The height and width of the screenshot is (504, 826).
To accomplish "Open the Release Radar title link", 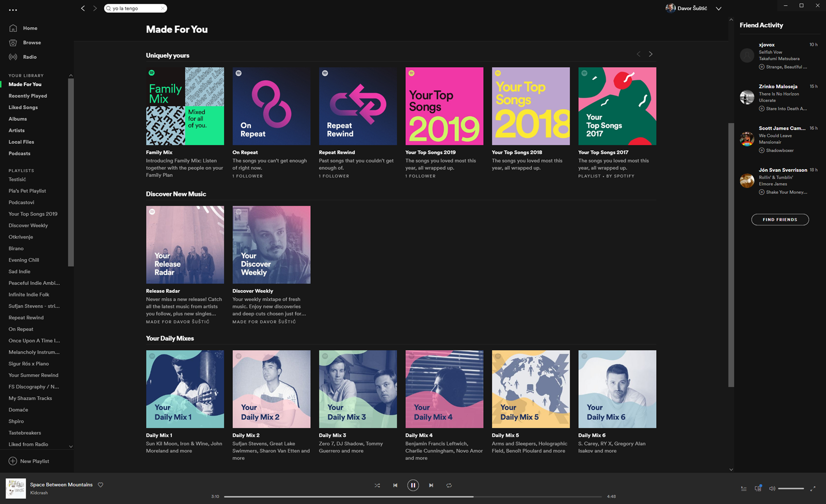I will point(163,291).
